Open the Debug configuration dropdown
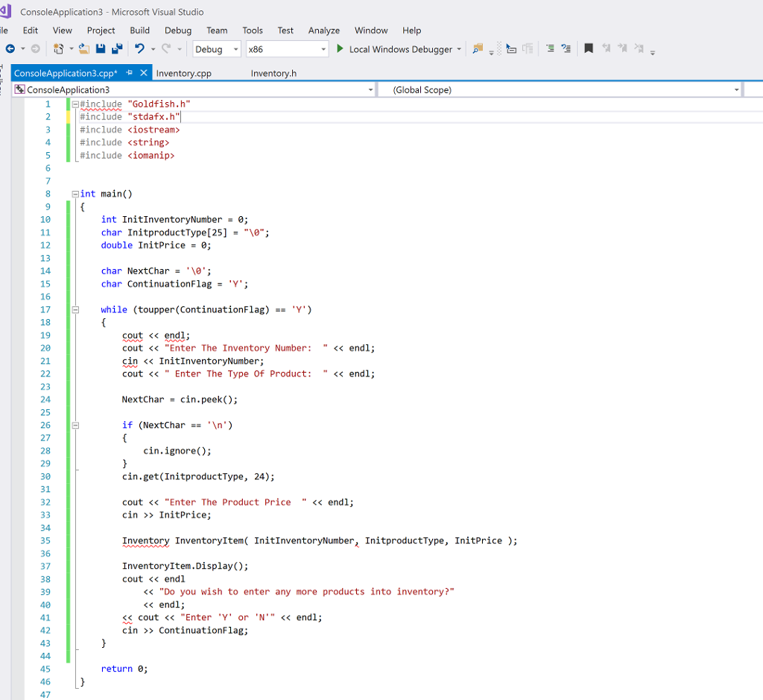This screenshot has width=763, height=700. click(x=217, y=49)
